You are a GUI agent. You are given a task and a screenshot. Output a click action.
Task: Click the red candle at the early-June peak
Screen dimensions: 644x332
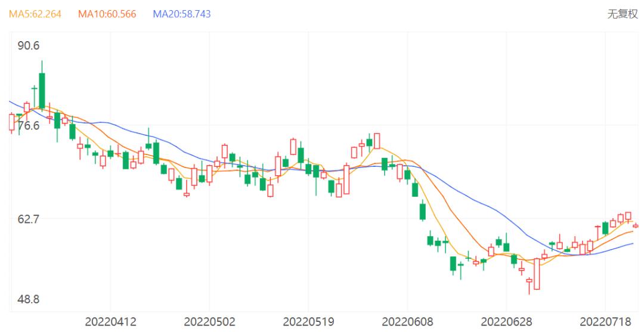tap(377, 141)
